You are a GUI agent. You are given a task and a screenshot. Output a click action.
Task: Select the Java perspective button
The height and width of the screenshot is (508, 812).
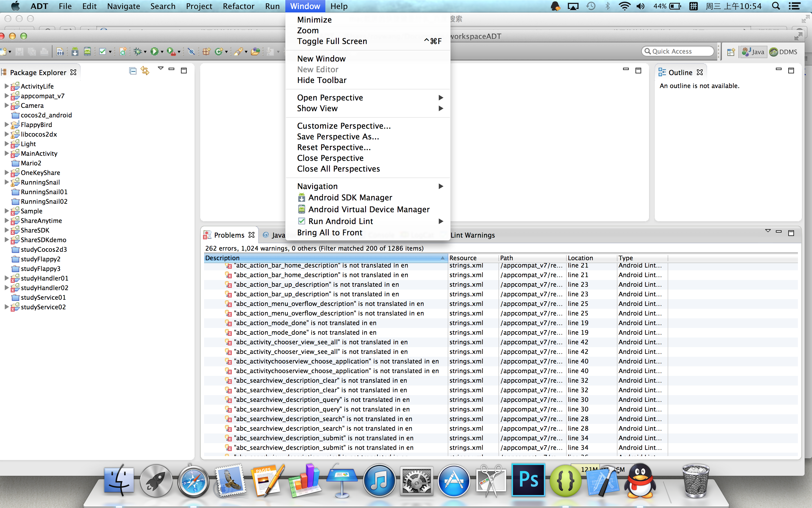point(753,52)
